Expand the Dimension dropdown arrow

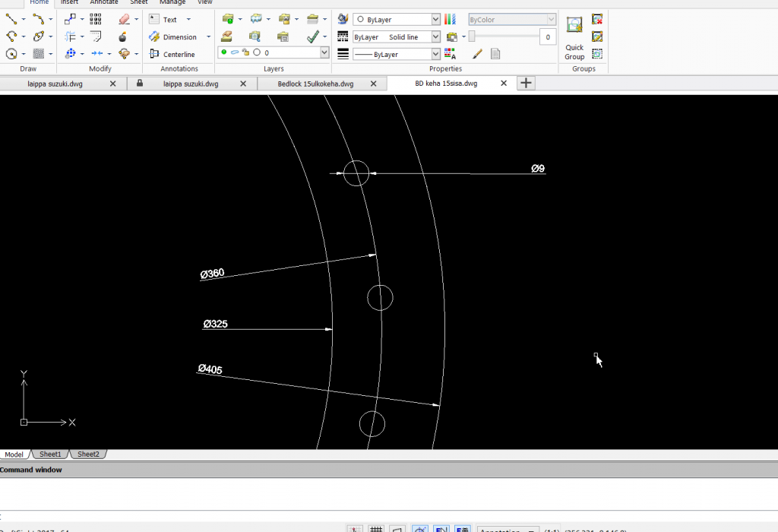tap(208, 36)
